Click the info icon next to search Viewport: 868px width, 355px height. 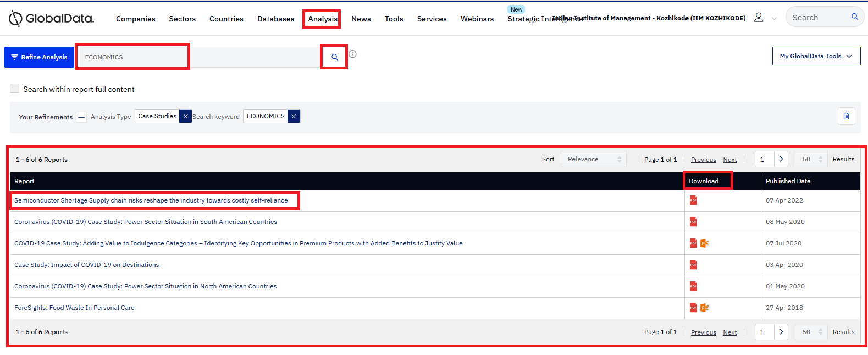(353, 54)
